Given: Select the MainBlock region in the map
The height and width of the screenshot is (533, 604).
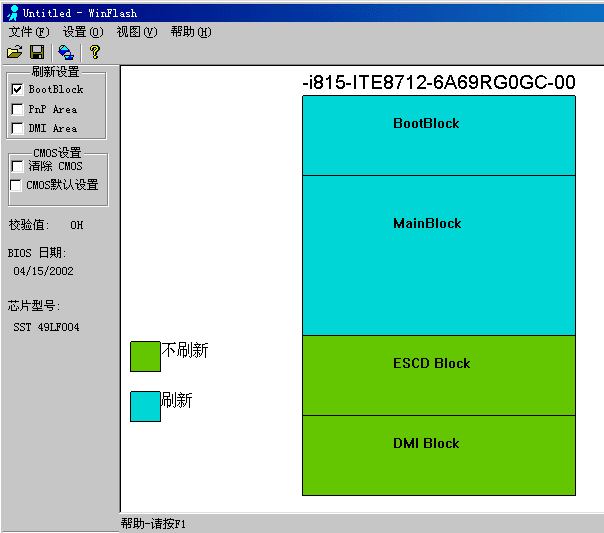Looking at the screenshot, I should tap(439, 255).
